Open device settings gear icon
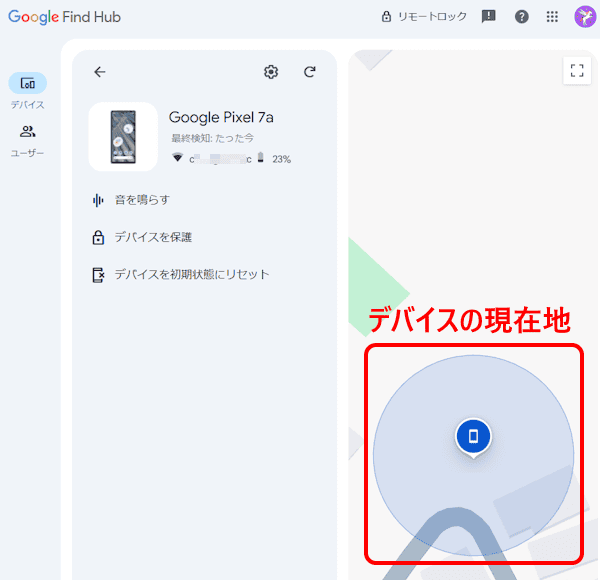 click(x=271, y=72)
